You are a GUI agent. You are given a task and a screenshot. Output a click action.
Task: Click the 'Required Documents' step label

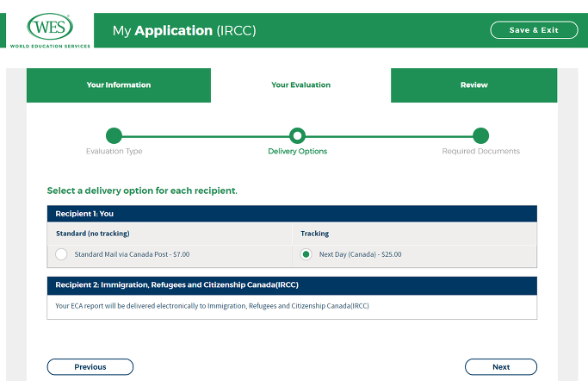point(480,151)
